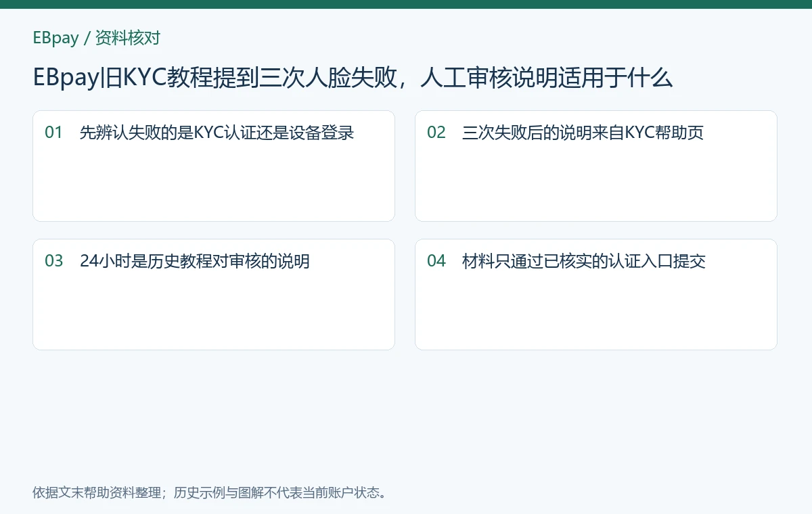Select card '材料只通过已核实的认证入口提交'

point(595,295)
